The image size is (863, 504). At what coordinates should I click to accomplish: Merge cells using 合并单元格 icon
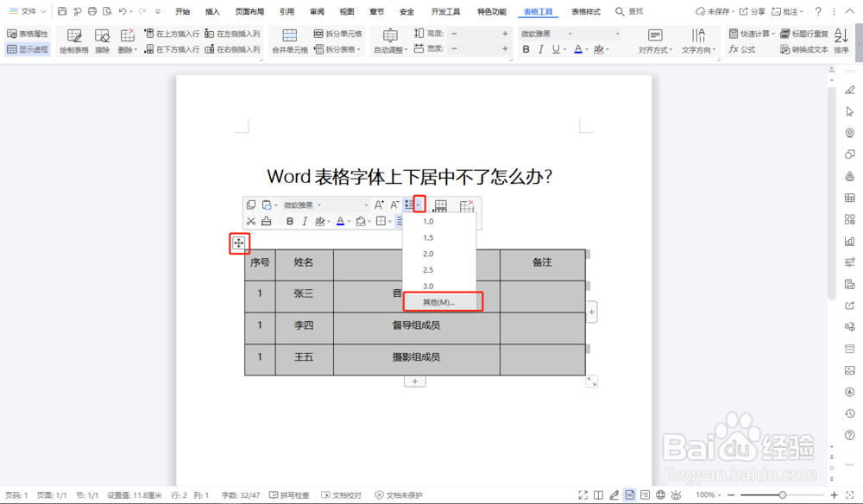(291, 36)
